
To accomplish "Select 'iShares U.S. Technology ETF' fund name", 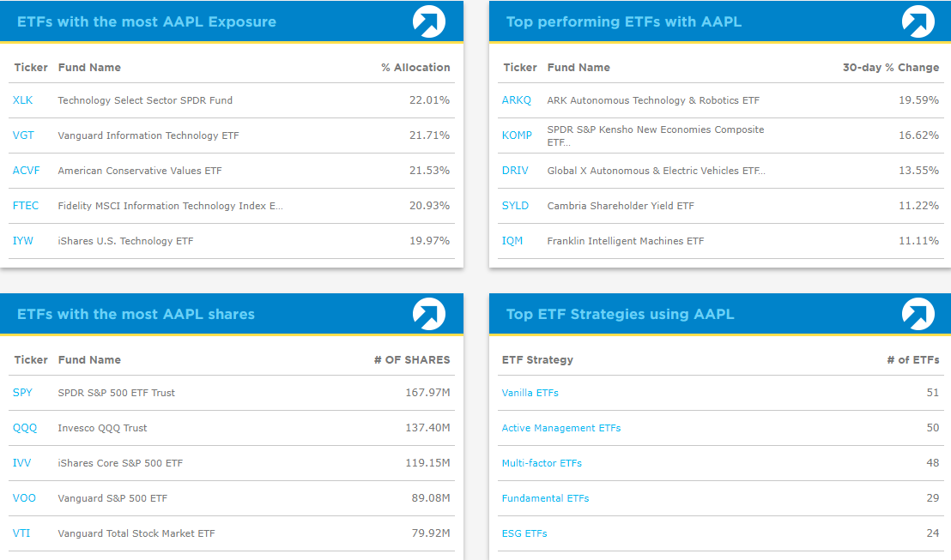I will click(x=125, y=241).
